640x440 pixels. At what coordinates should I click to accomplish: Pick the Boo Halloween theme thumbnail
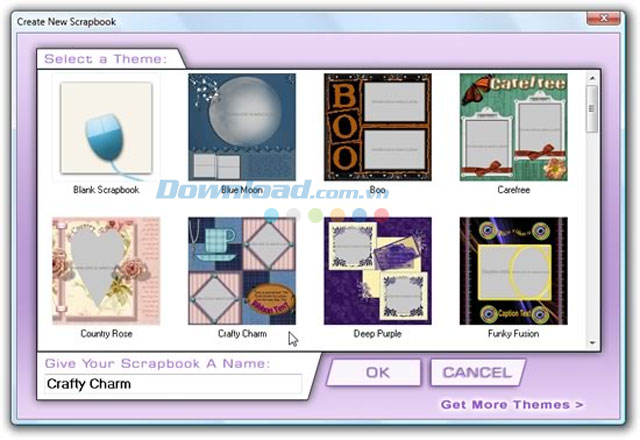point(377,126)
